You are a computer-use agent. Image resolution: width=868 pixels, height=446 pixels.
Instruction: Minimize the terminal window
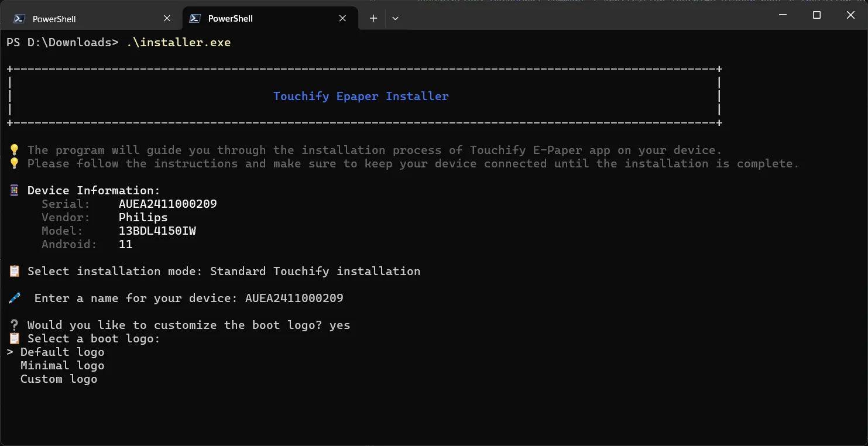tap(783, 15)
